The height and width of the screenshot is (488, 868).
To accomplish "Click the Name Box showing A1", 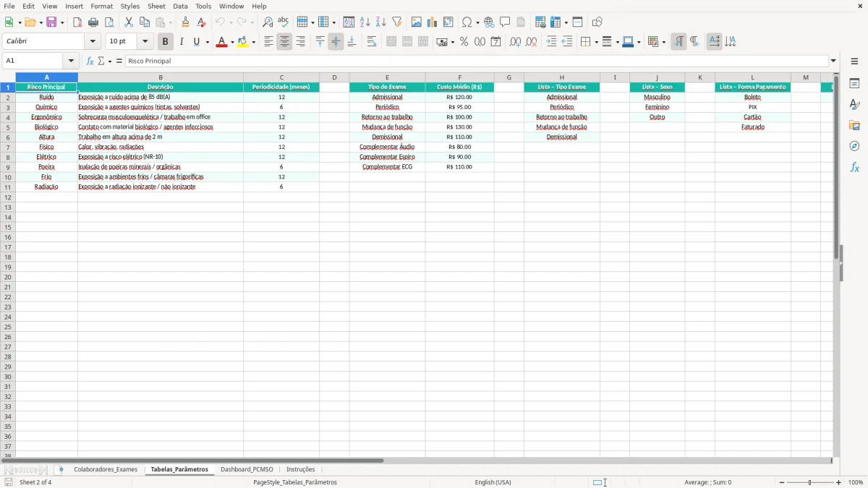I will (x=33, y=61).
